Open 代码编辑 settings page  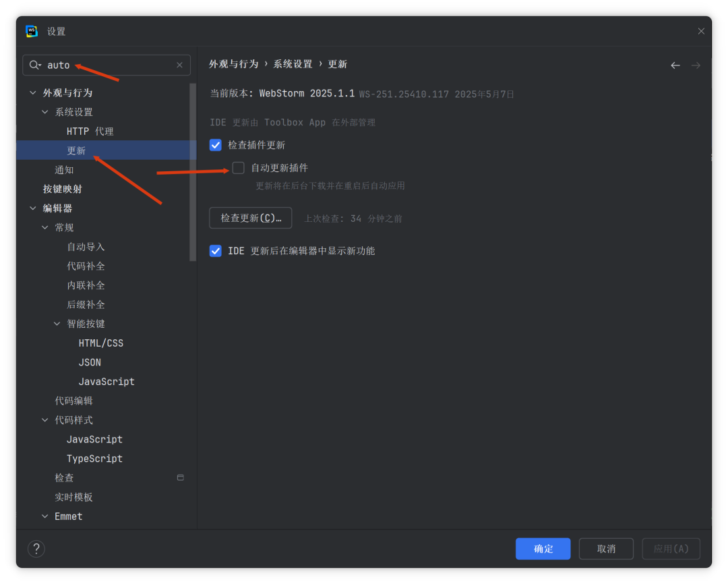point(74,401)
